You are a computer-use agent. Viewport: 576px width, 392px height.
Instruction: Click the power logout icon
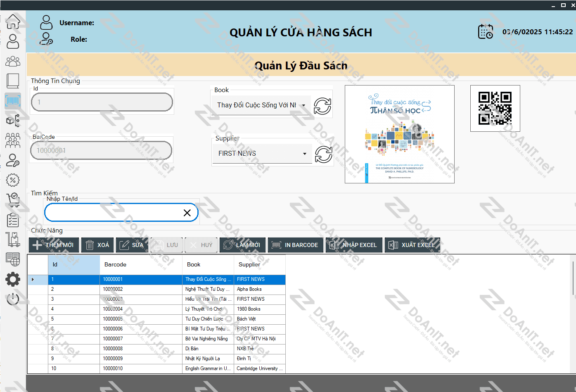click(x=13, y=299)
